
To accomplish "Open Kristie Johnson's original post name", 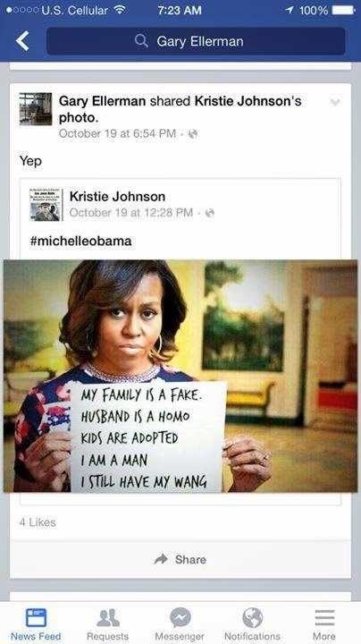I will pos(117,196).
